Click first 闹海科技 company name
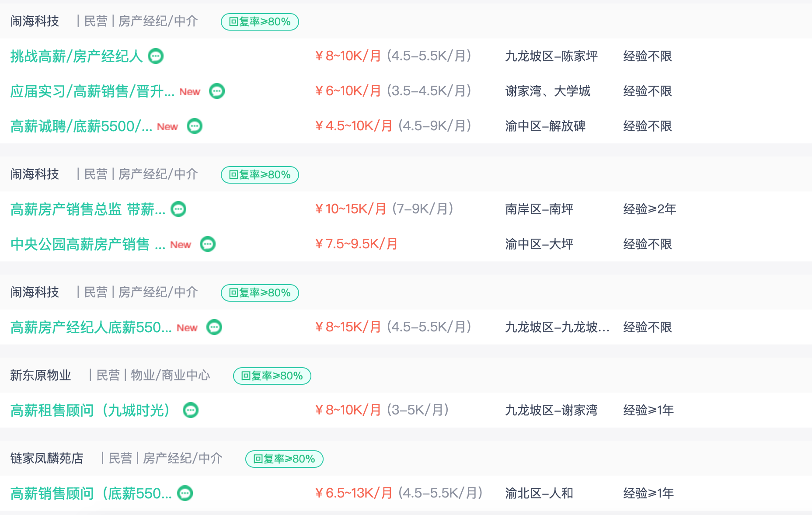The height and width of the screenshot is (515, 812). click(x=35, y=21)
